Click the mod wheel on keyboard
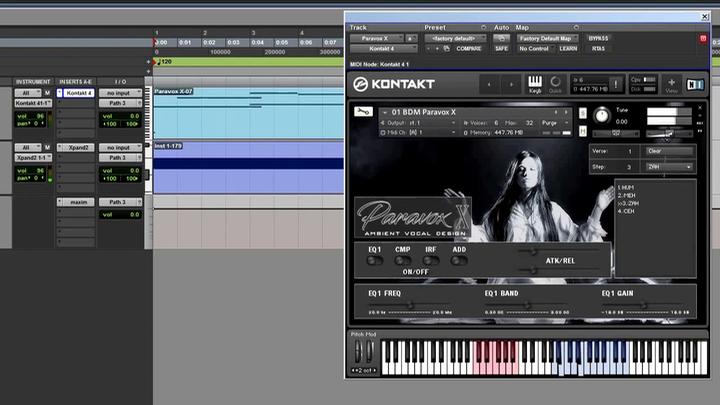 [369, 351]
